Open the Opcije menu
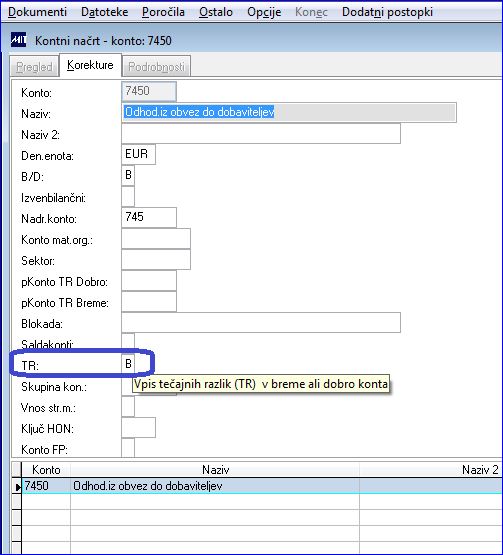 coord(264,12)
